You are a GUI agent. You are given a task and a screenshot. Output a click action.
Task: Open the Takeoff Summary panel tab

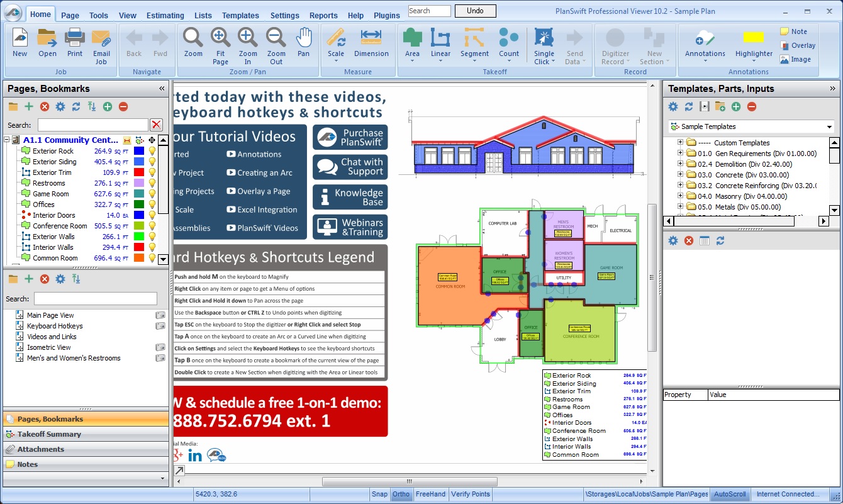pyautogui.click(x=49, y=434)
